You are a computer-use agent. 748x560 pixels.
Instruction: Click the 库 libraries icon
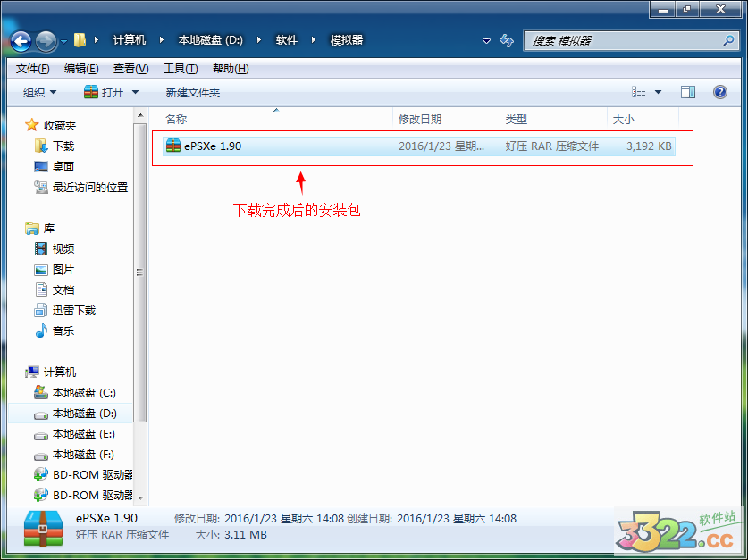32,229
